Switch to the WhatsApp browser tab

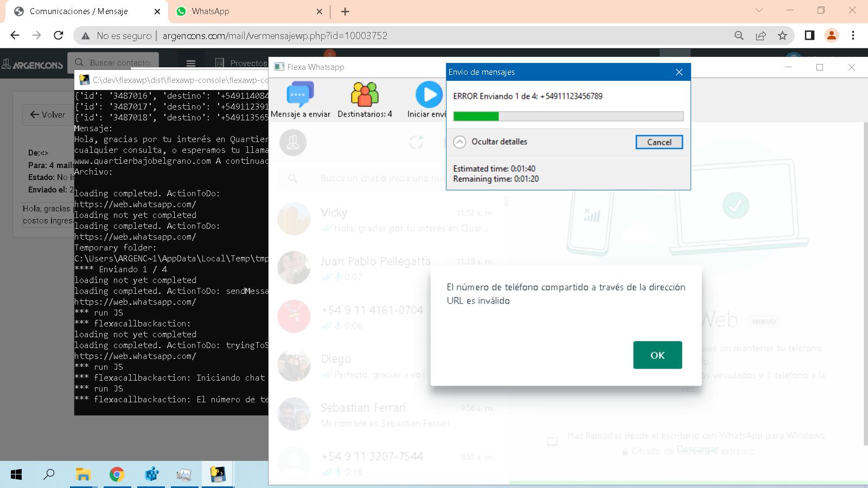248,11
